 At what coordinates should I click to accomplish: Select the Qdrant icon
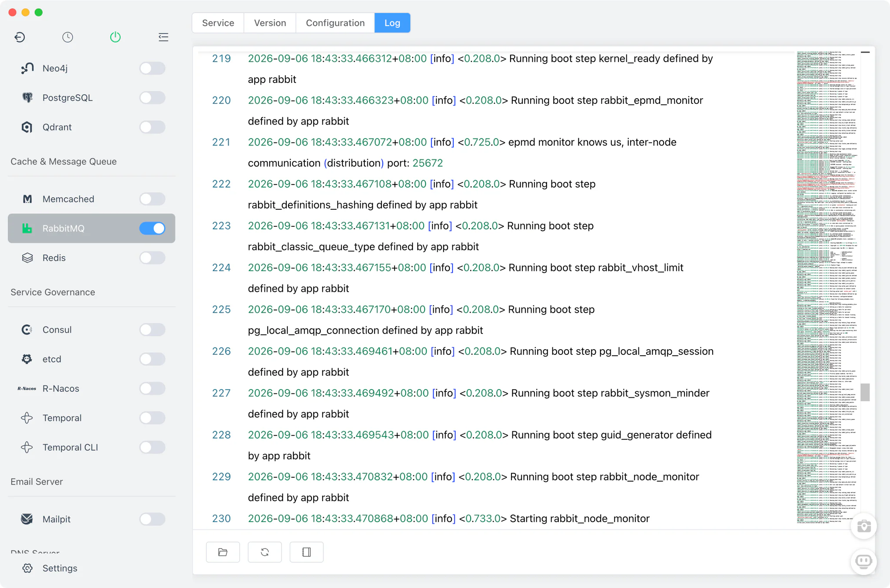[27, 127]
